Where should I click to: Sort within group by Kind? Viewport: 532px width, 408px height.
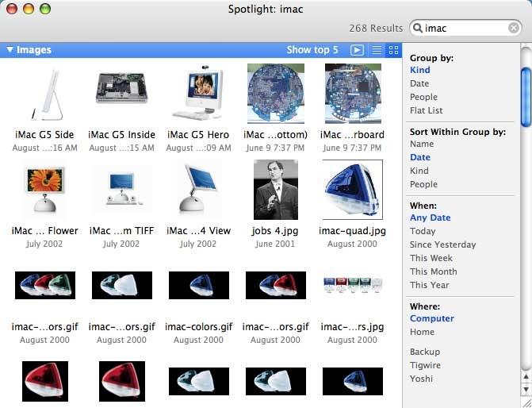tap(419, 171)
